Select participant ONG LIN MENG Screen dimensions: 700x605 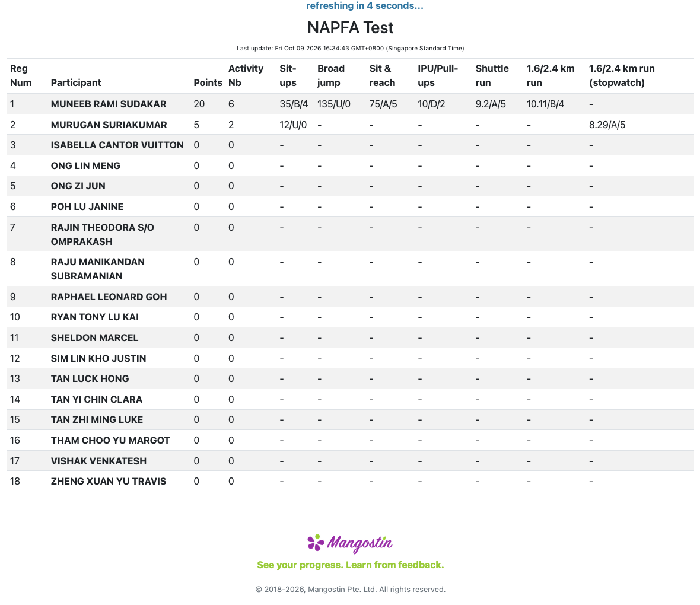(x=85, y=165)
